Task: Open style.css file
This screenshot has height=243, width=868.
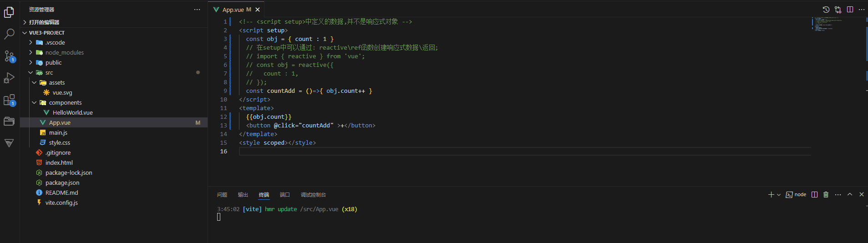Action: [114, 143]
